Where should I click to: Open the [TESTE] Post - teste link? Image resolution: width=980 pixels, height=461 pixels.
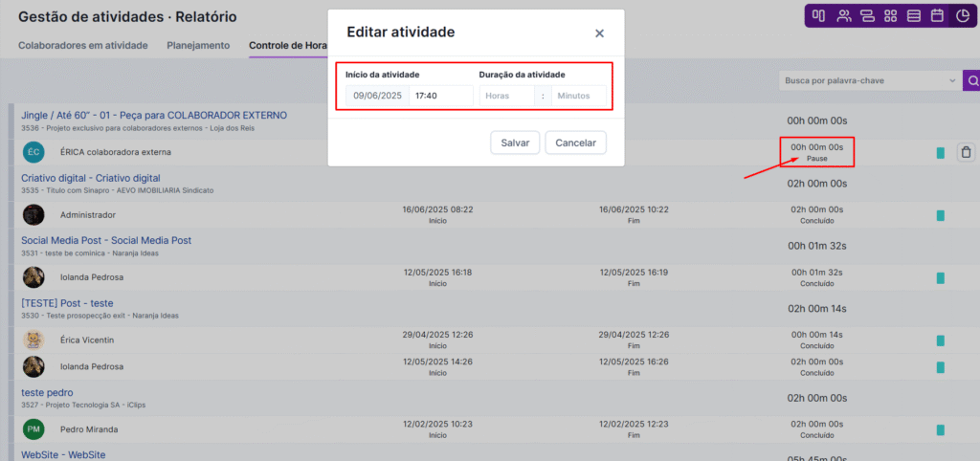coord(68,303)
